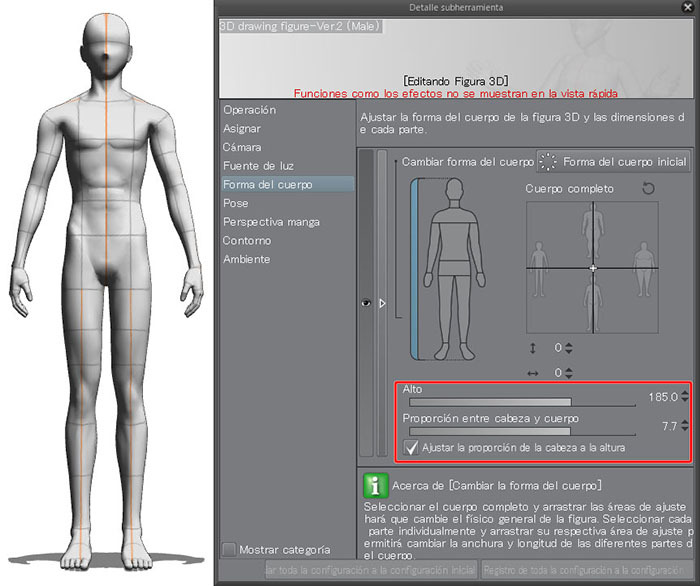This screenshot has width=700, height=586.
Task: Select the Contorno category
Action: pyautogui.click(x=247, y=241)
